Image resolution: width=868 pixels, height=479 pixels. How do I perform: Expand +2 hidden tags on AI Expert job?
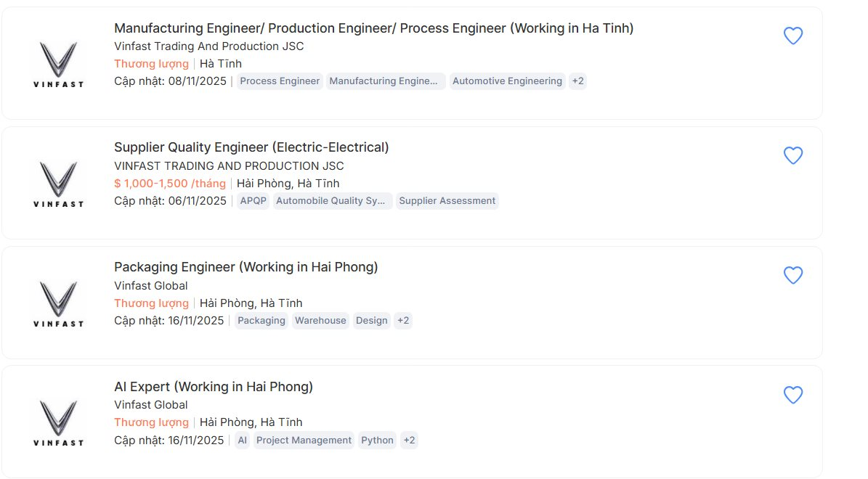click(x=409, y=441)
